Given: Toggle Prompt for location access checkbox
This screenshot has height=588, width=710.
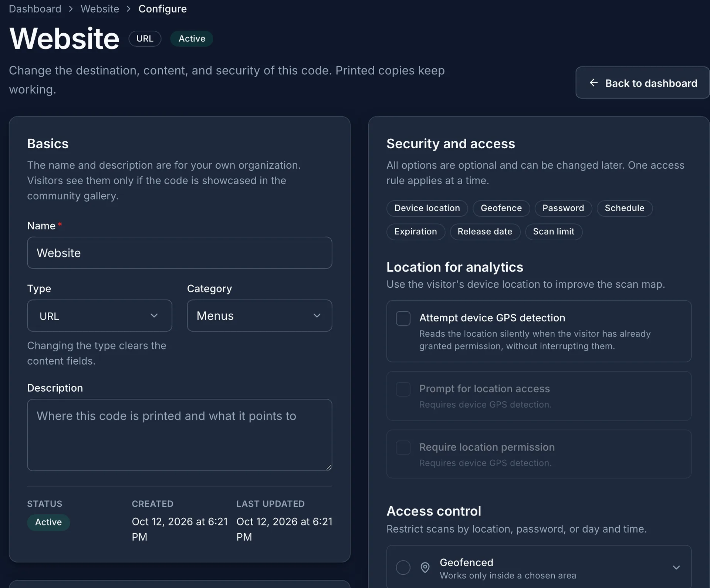Looking at the screenshot, I should coord(403,389).
